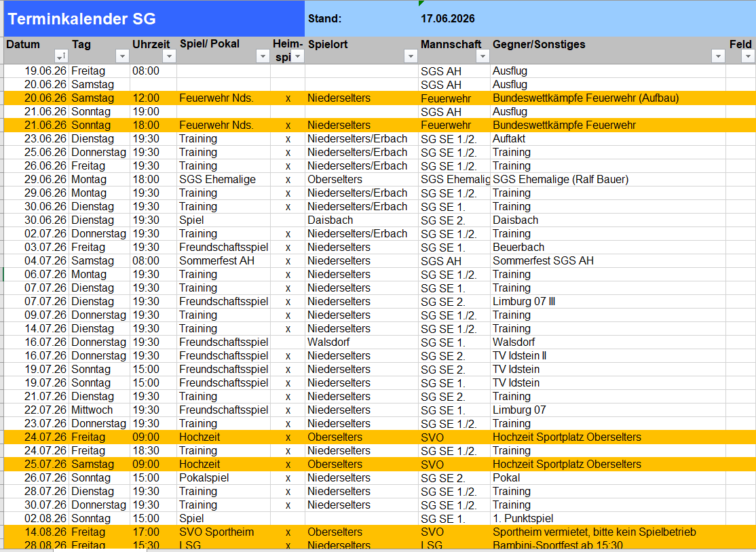Image resolution: width=756 pixels, height=552 pixels.
Task: Select the date cell '25.06.26'
Action: pos(37,152)
